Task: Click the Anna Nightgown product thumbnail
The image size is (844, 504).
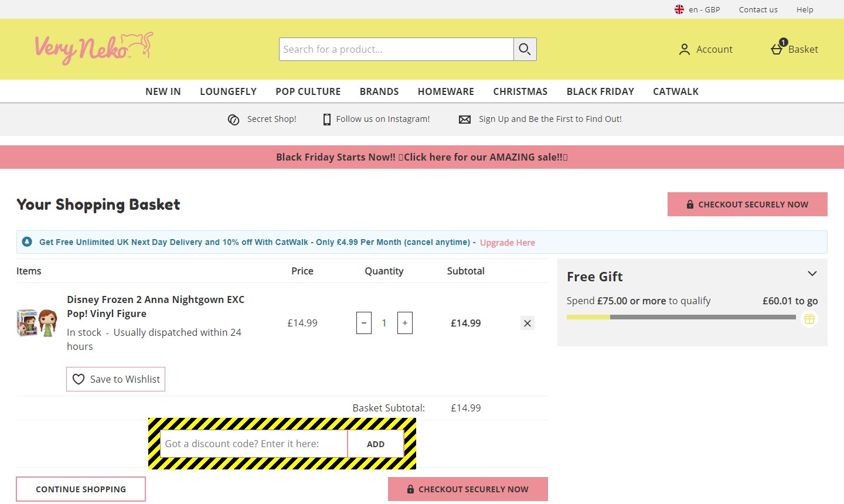Action: click(37, 323)
